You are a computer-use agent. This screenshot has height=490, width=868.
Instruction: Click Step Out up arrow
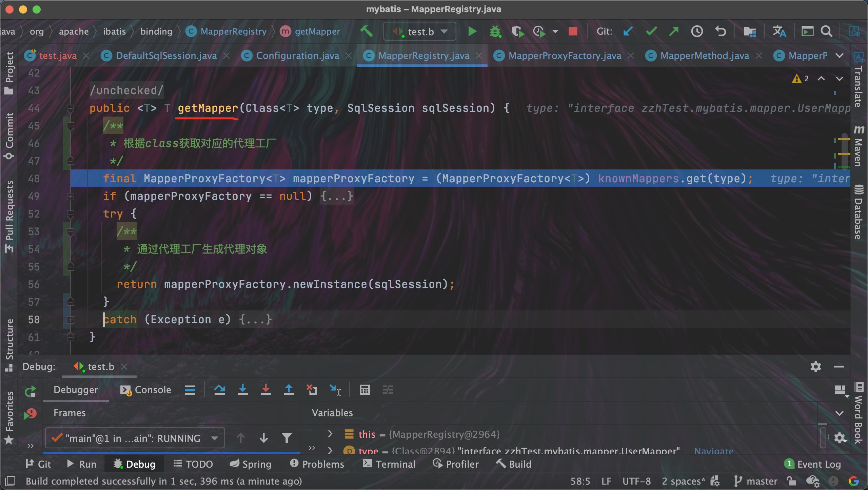[x=289, y=390]
